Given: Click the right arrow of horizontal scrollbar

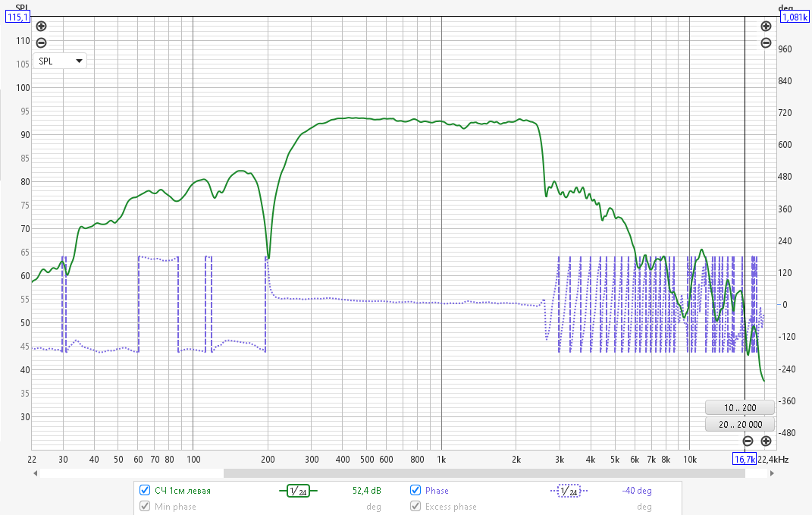Looking at the screenshot, I should pos(772,473).
